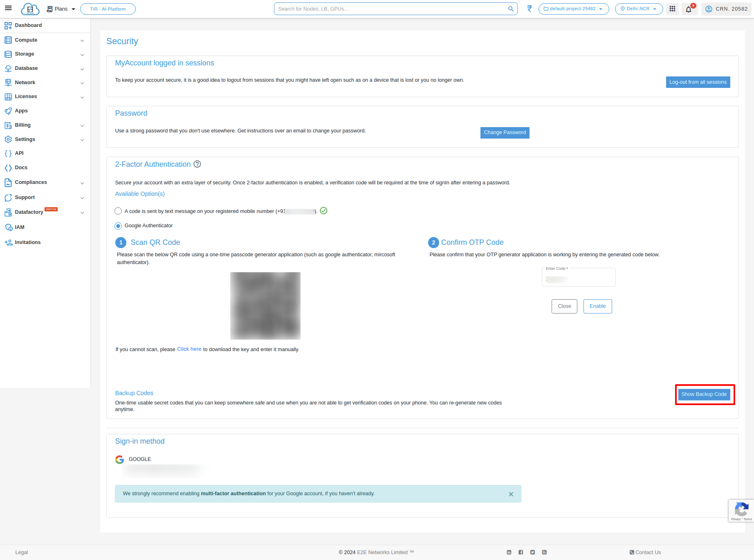The height and width of the screenshot is (560, 754).
Task: Expand the Storage section chevron
Action: [x=82, y=55]
